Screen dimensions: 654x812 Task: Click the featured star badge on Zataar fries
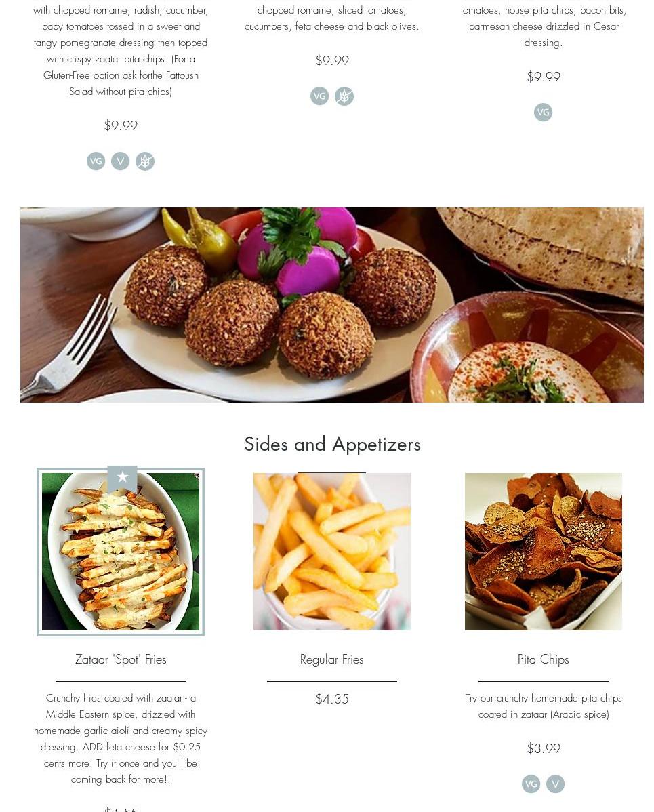click(122, 478)
